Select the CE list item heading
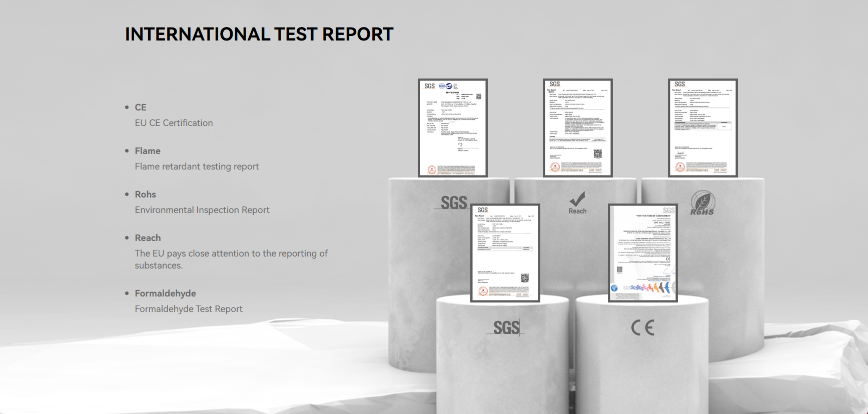 tap(141, 107)
